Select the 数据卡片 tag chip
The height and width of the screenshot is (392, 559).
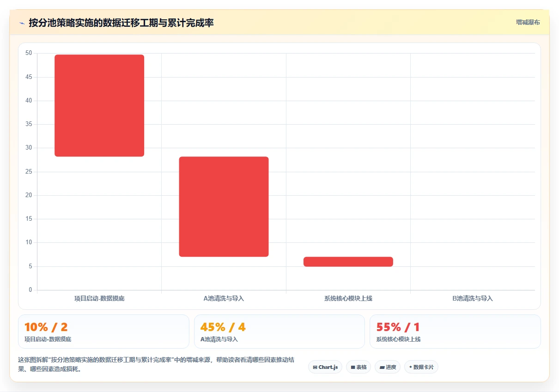pos(421,367)
